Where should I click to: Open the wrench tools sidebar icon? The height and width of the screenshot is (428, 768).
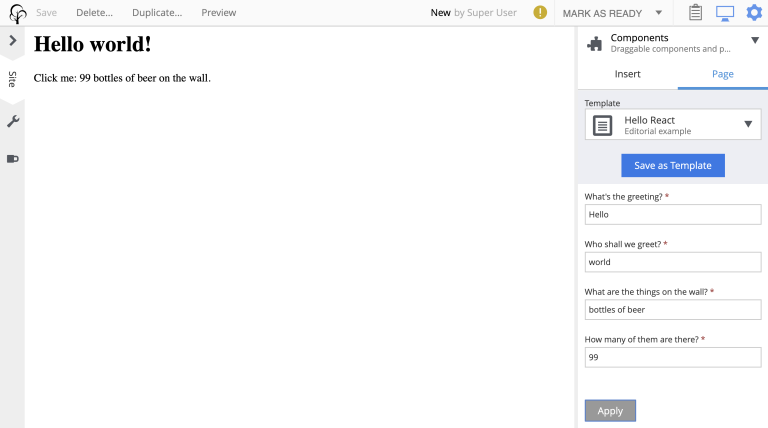[13, 121]
